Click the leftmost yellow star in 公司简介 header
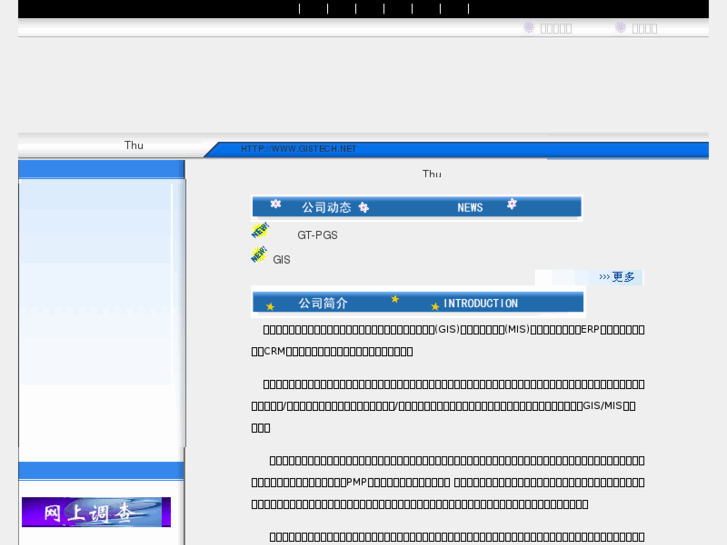 tap(270, 306)
